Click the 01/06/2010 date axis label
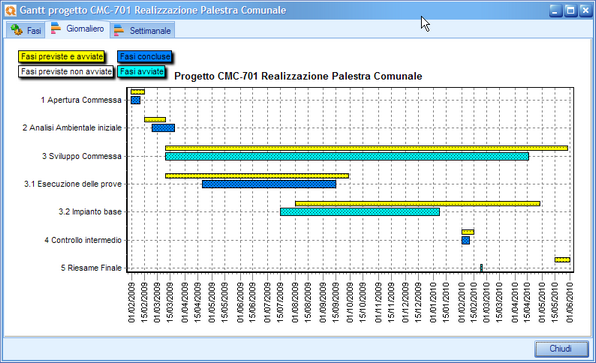The width and height of the screenshot is (596, 363). pos(569,303)
